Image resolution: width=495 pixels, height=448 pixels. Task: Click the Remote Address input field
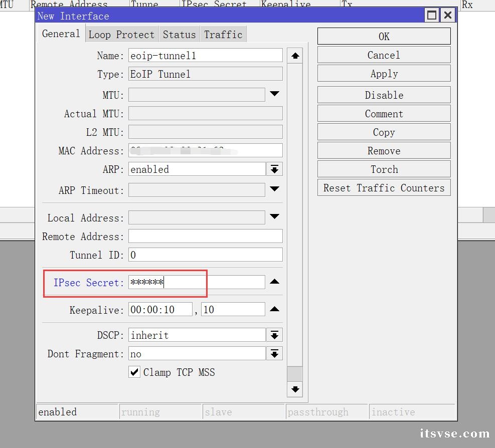[x=205, y=237]
